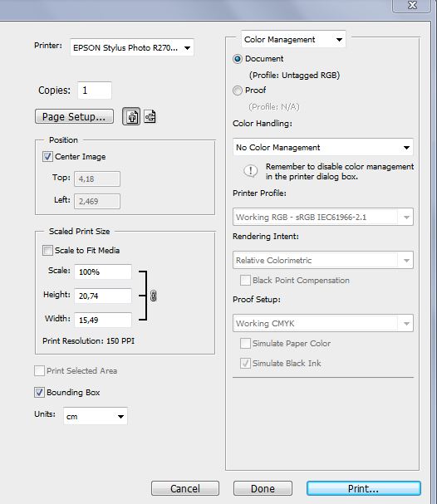The image size is (437, 504).
Task: Click the Scale percentage field
Action: point(103,272)
